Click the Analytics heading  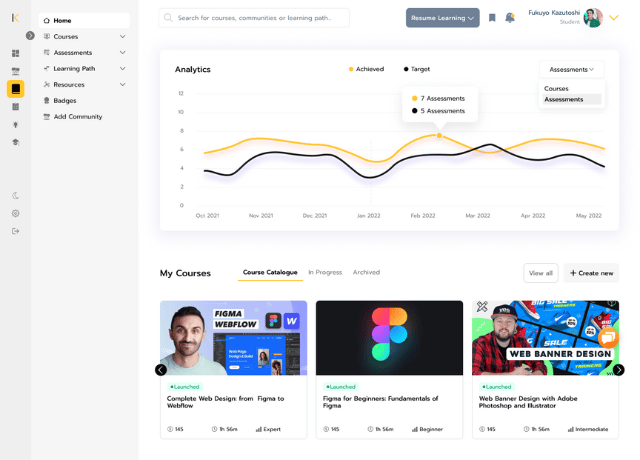pos(193,69)
